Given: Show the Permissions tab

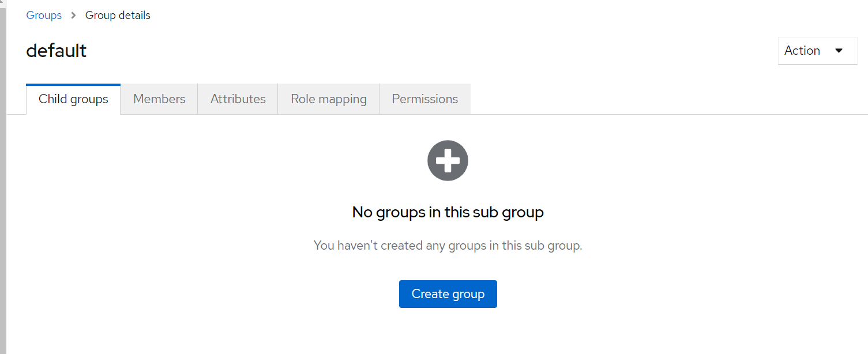Looking at the screenshot, I should point(424,99).
